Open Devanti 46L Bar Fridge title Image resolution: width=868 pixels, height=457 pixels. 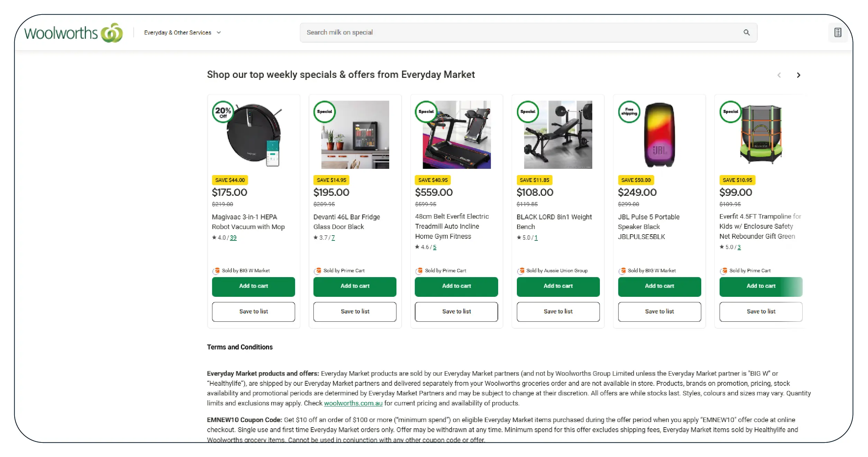346,222
